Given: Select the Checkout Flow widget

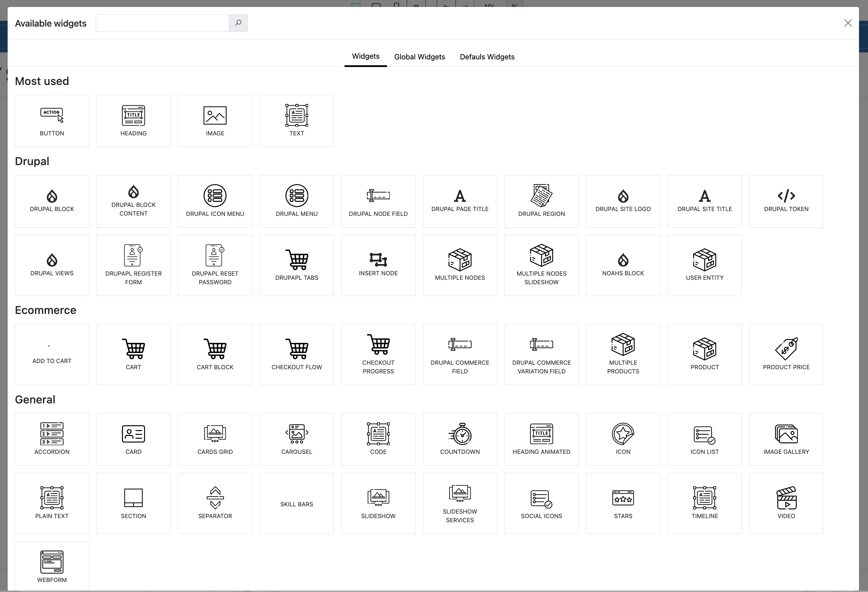Looking at the screenshot, I should pyautogui.click(x=296, y=355).
